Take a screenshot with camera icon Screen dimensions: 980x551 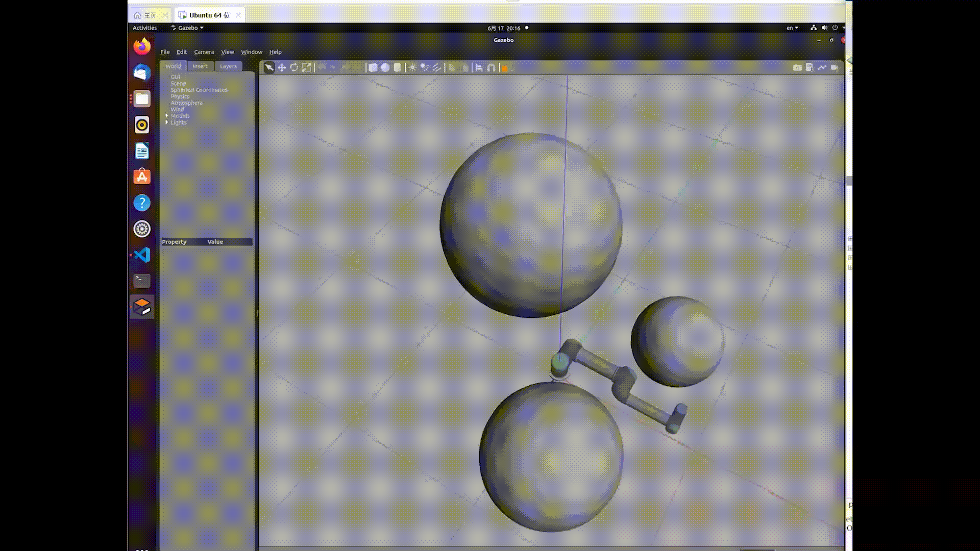(x=797, y=68)
